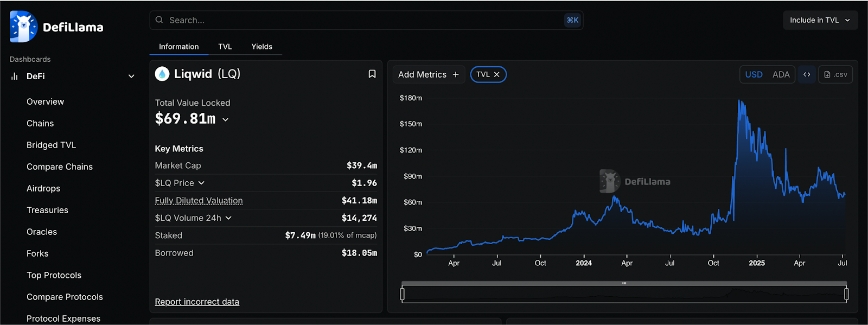Screen dimensions: 868x325
Task: Switch chart currency to ADA
Action: point(781,74)
